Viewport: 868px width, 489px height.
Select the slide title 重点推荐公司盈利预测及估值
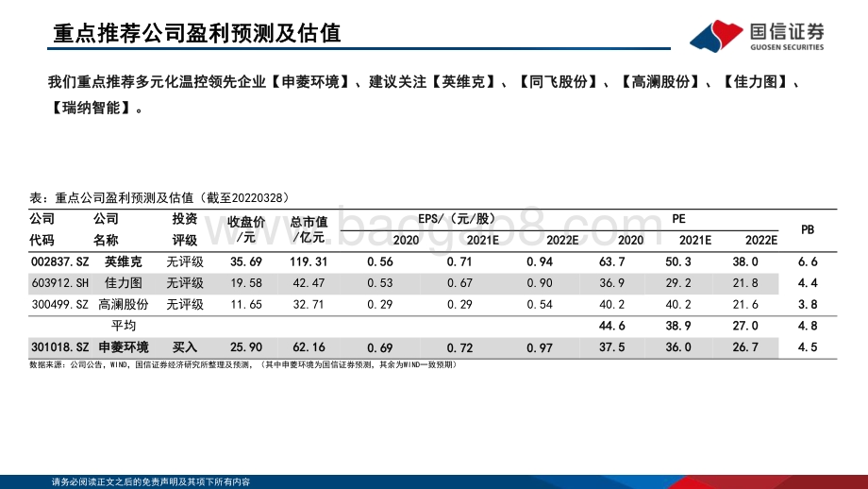[197, 33]
